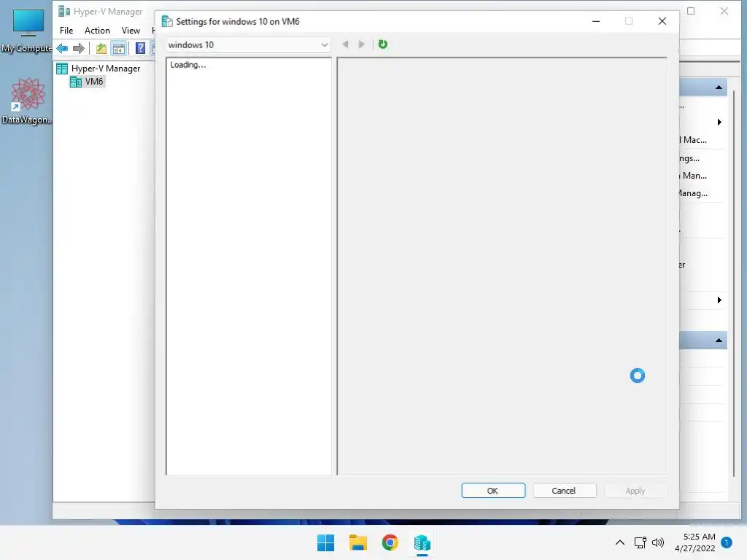
Task: Open My Computer desktop icon
Action: 27,29
